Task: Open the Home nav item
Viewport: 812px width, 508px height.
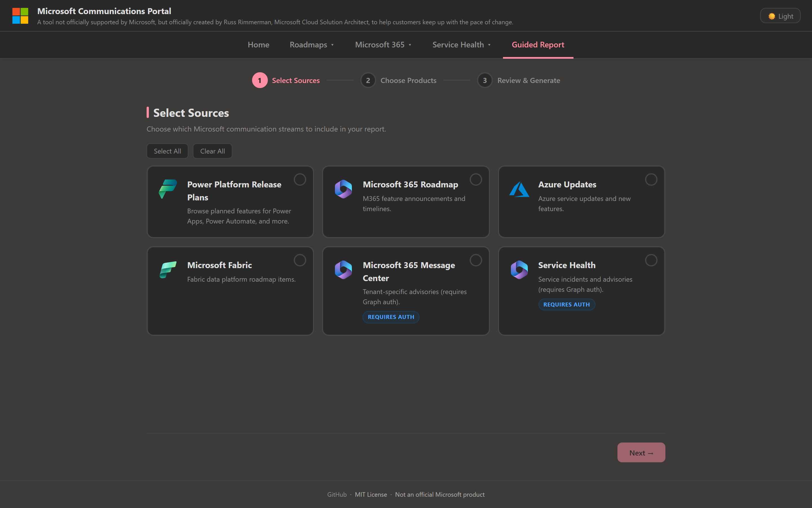Action: pyautogui.click(x=258, y=45)
